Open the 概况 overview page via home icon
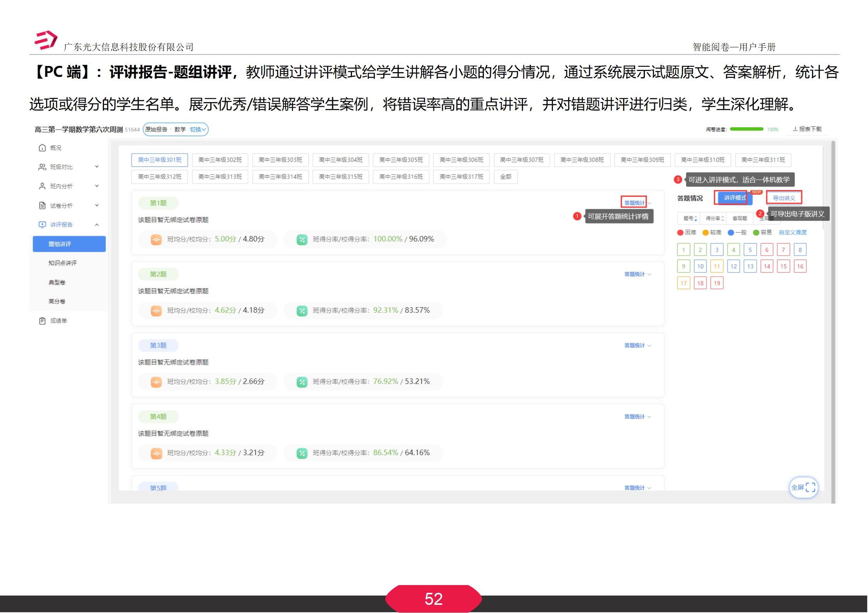 coord(43,148)
